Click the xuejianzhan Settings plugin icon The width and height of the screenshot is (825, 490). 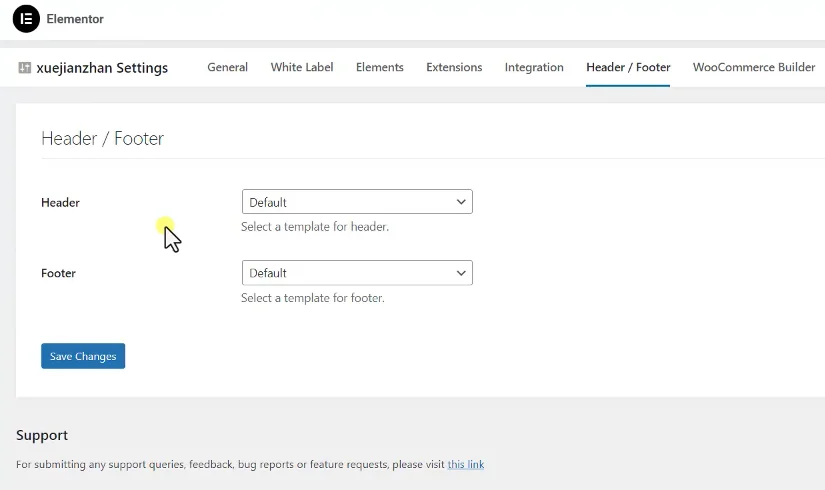[24, 68]
